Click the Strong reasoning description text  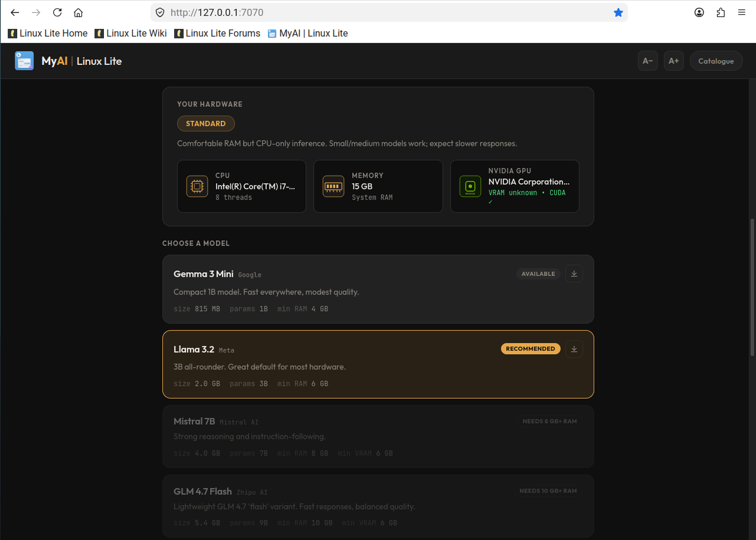click(x=250, y=436)
